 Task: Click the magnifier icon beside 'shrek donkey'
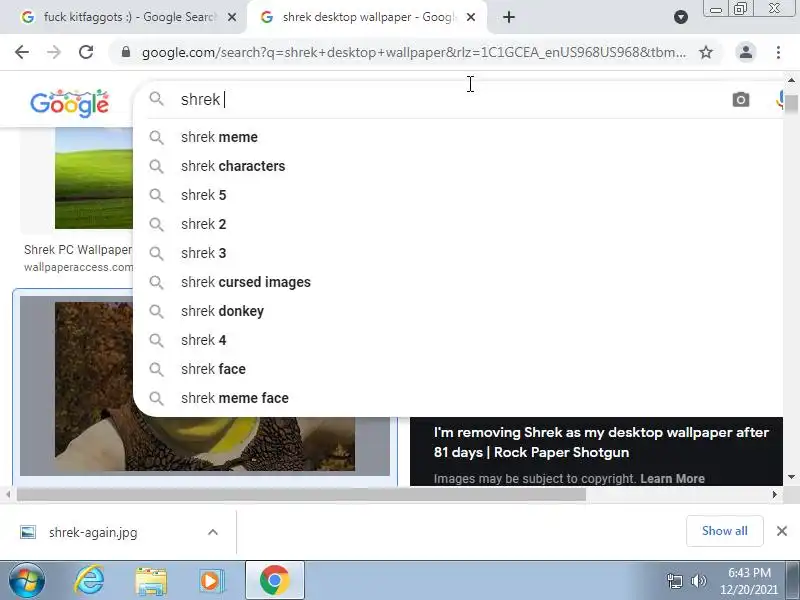(156, 311)
